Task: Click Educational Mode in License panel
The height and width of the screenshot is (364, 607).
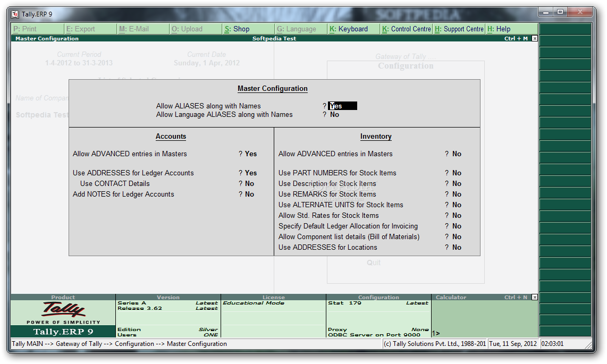Action: (254, 303)
